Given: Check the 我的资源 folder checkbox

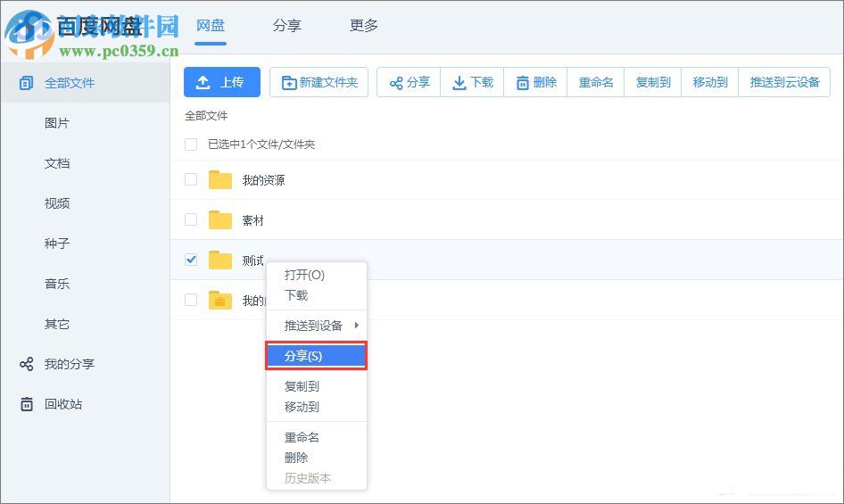Looking at the screenshot, I should point(191,179).
